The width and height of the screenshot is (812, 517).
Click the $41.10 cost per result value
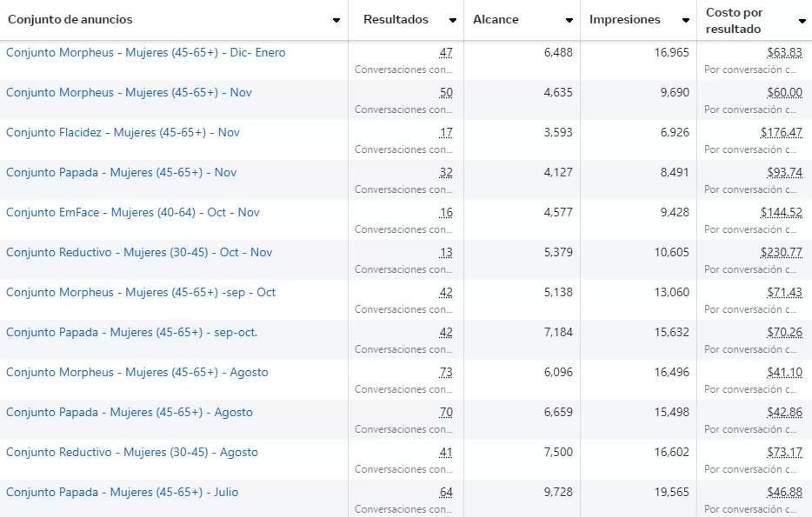point(784,373)
